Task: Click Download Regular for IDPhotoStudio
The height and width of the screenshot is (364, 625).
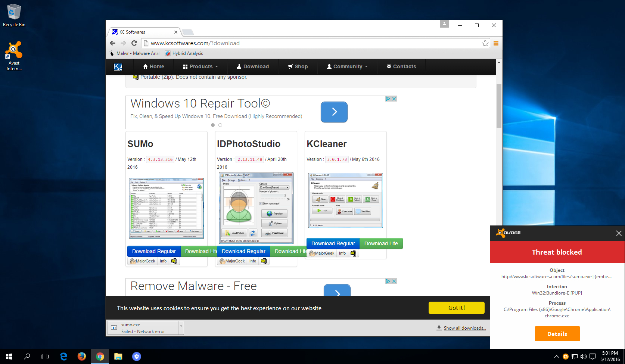Action: [x=243, y=251]
